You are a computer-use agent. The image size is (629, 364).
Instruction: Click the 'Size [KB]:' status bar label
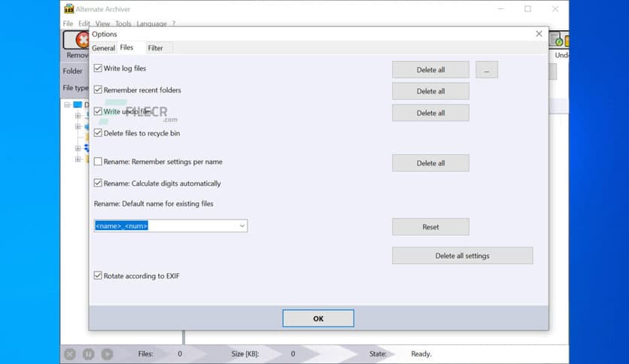pyautogui.click(x=245, y=354)
